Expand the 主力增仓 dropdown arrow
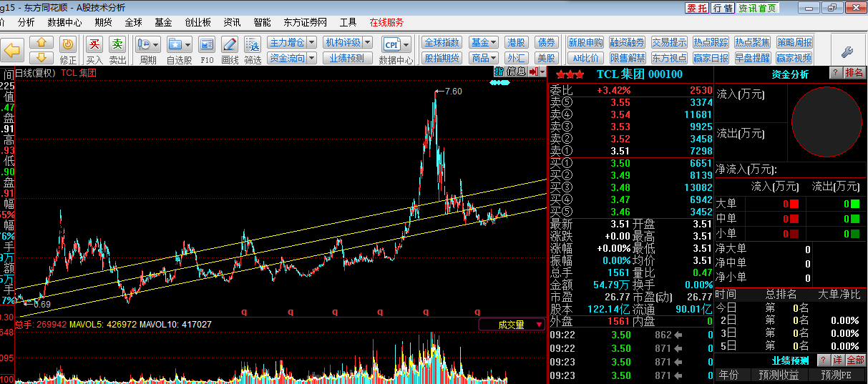This screenshot has width=868, height=384. click(311, 43)
